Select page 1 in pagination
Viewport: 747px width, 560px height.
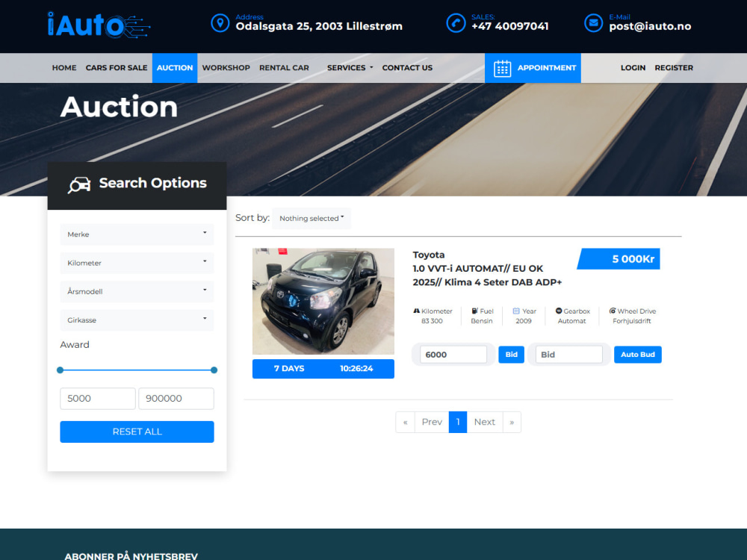point(458,422)
